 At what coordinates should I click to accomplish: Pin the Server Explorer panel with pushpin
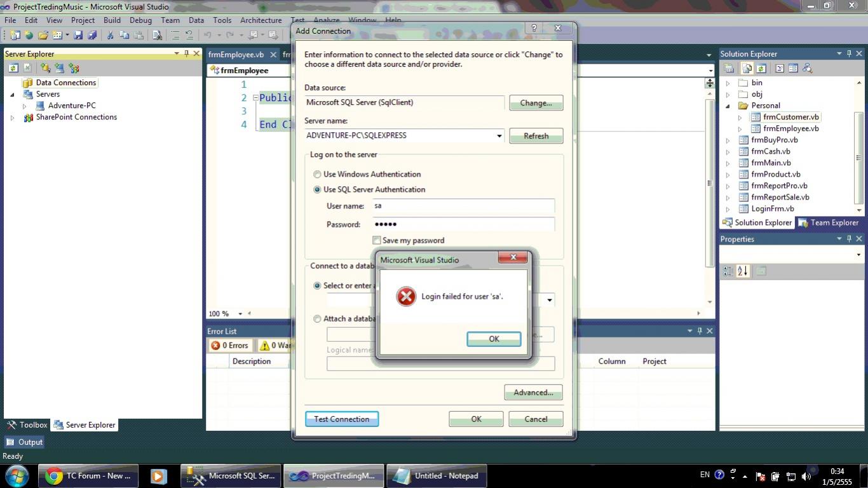coord(186,53)
